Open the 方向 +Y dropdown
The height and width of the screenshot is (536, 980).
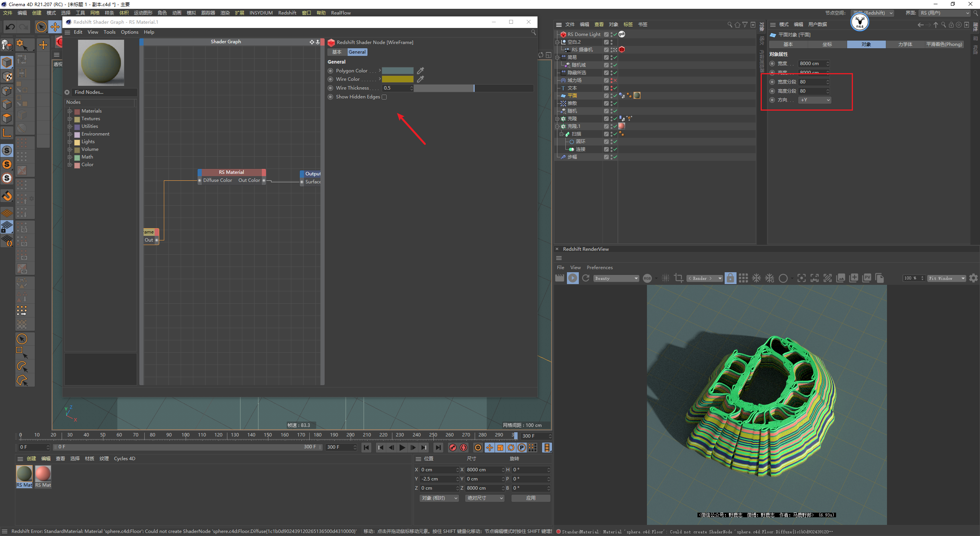(x=815, y=100)
